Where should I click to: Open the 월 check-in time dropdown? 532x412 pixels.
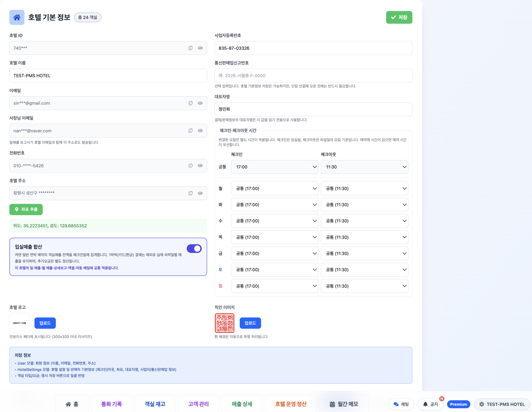coord(274,188)
